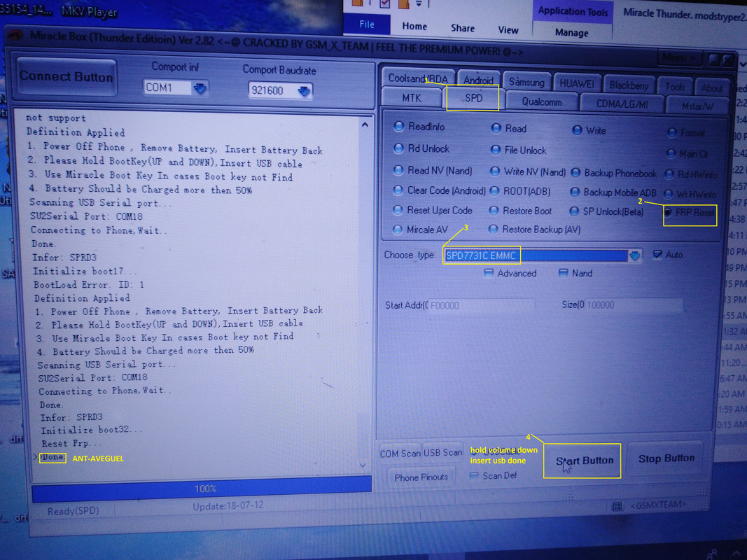Switch to the Android tab
Screen dimensions: 747x560
(478, 80)
